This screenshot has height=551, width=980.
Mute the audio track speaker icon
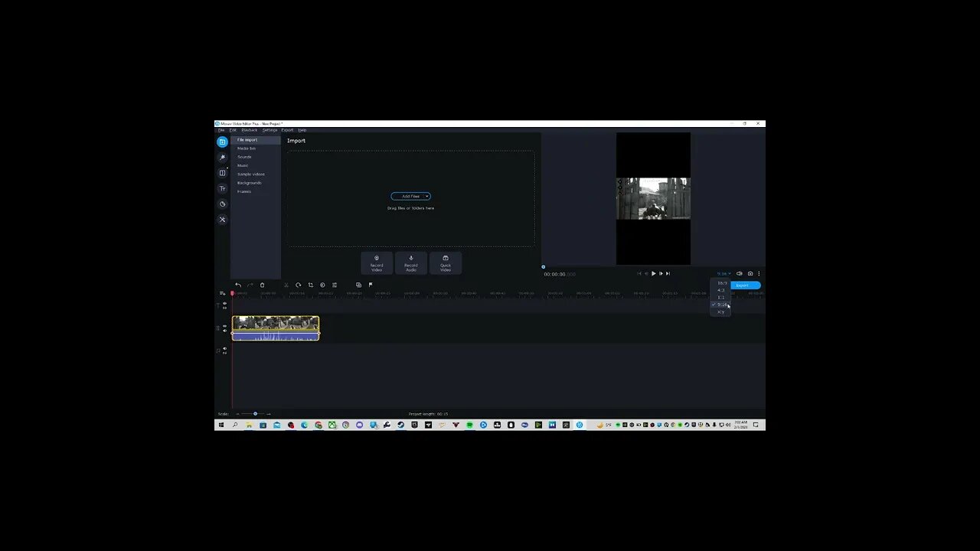click(x=224, y=348)
